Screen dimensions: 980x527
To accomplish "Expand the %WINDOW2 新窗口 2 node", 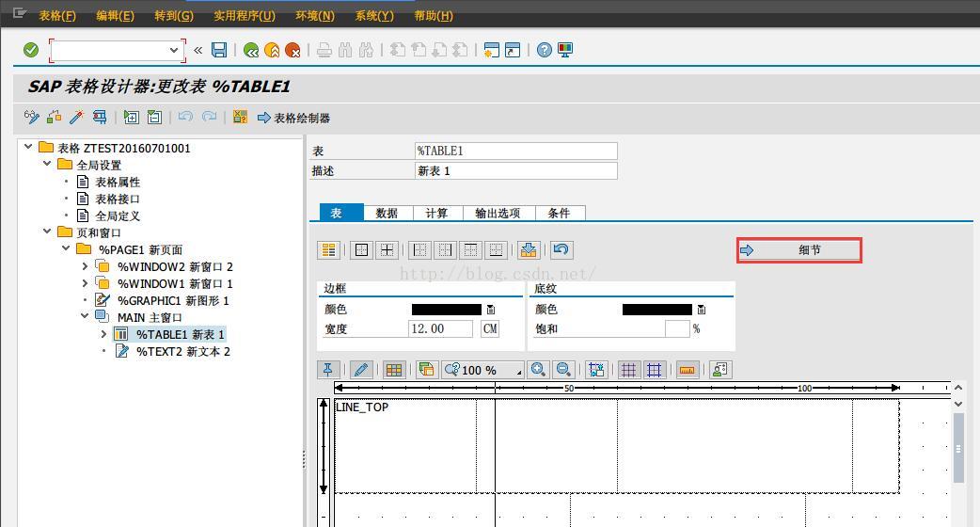I will pyautogui.click(x=85, y=265).
